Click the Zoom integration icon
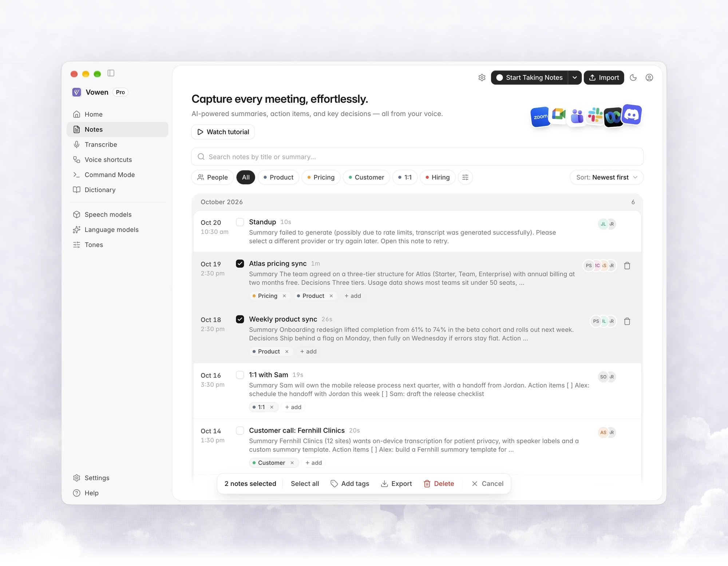Screen dimensions: 728x566 point(540,117)
